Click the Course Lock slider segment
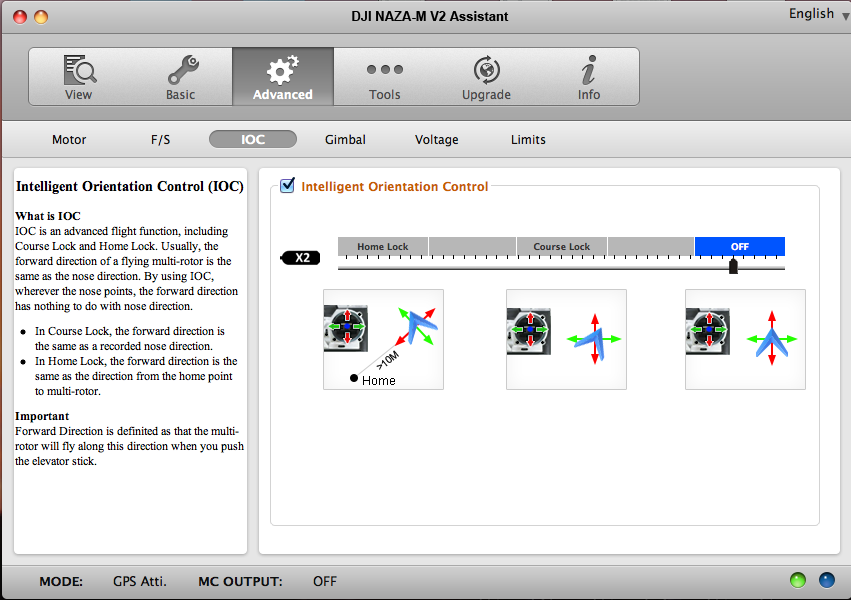This screenshot has height=600, width=851. pyautogui.click(x=562, y=246)
